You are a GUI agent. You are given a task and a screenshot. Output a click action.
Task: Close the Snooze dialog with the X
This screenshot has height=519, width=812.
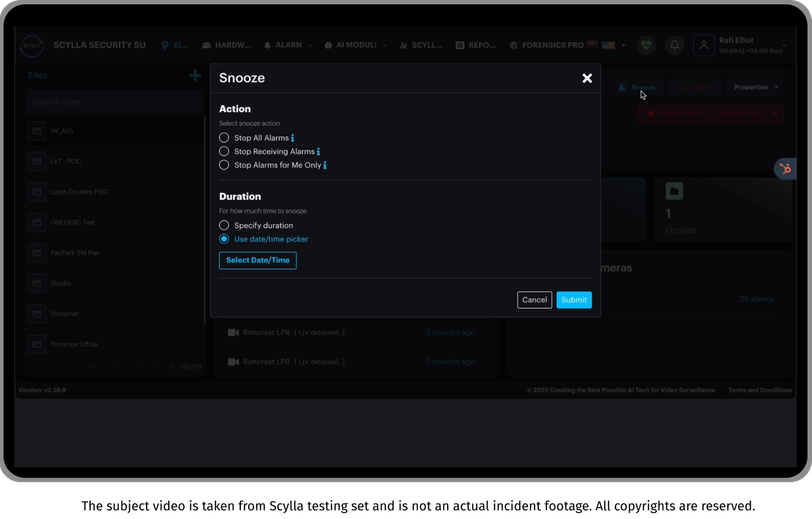click(x=587, y=78)
